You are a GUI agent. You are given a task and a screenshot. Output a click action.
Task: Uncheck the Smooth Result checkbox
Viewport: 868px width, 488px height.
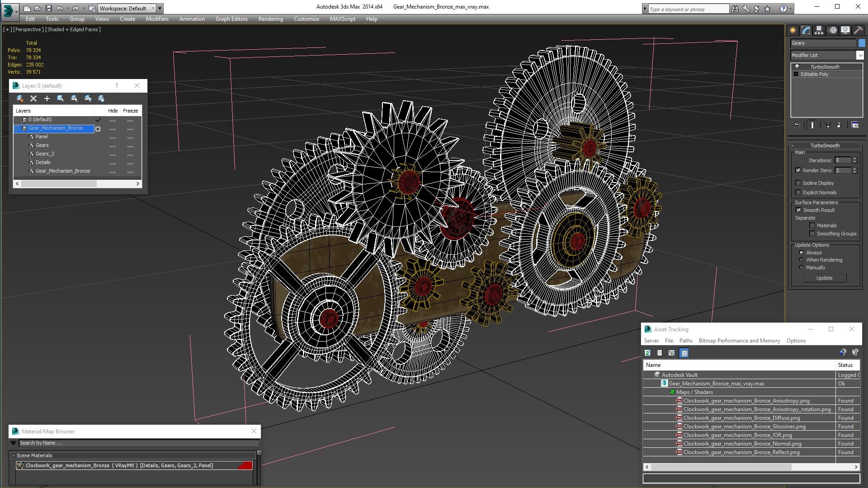799,210
